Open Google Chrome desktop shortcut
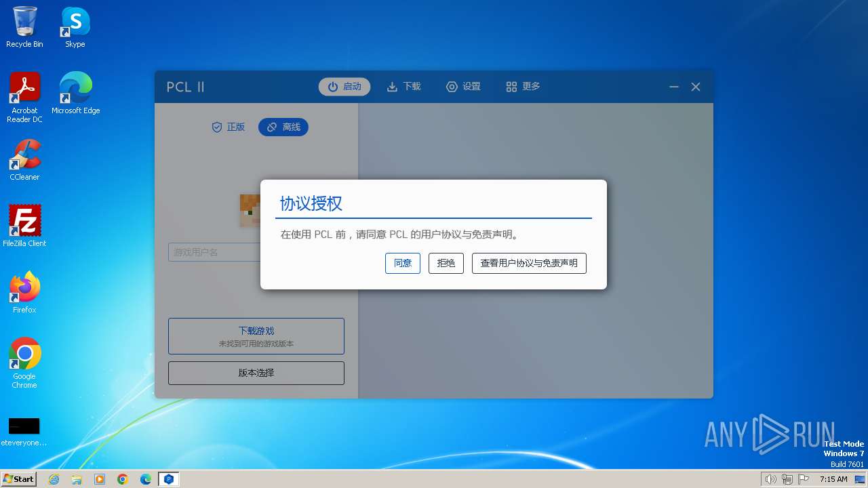868x488 pixels. tap(24, 363)
